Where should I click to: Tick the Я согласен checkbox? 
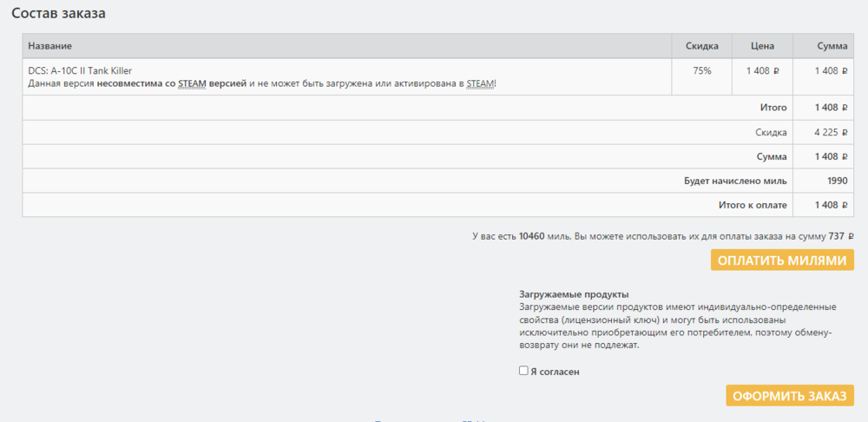tap(523, 371)
